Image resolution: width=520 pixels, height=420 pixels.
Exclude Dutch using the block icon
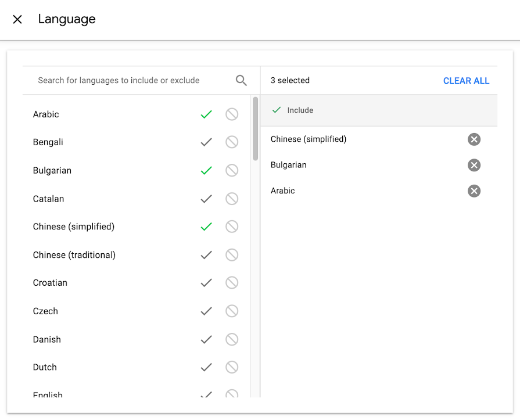(232, 367)
